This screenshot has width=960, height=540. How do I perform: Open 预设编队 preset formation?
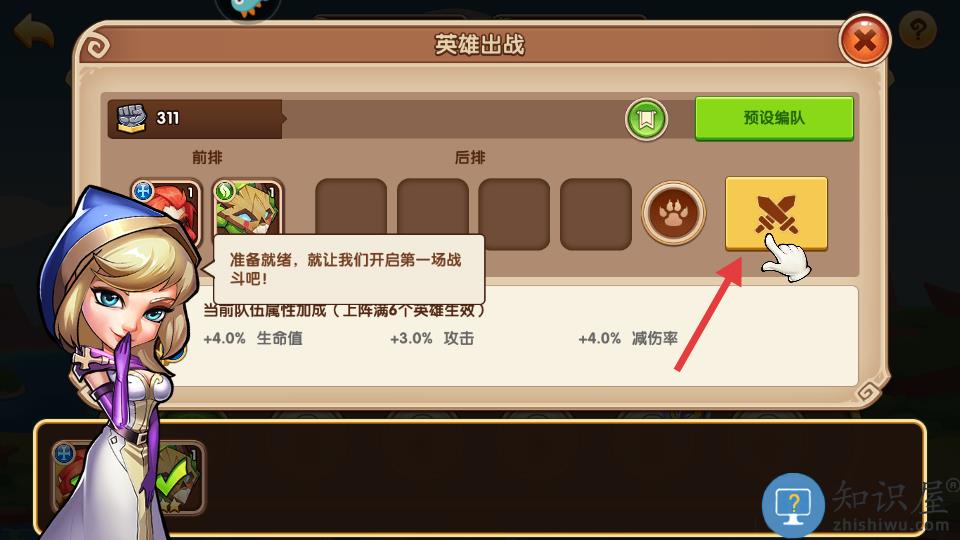click(x=774, y=118)
